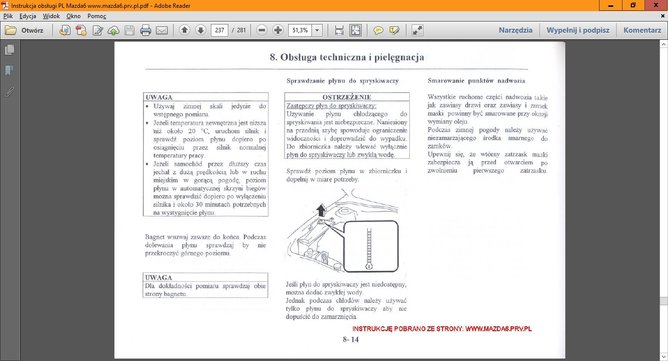Zoom in with the plus button
This screenshot has width=668, height=361.
tap(278, 30)
